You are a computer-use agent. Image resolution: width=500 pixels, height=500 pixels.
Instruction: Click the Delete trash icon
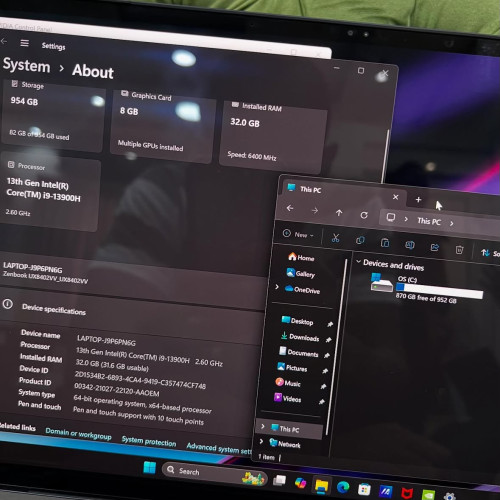coord(459,250)
